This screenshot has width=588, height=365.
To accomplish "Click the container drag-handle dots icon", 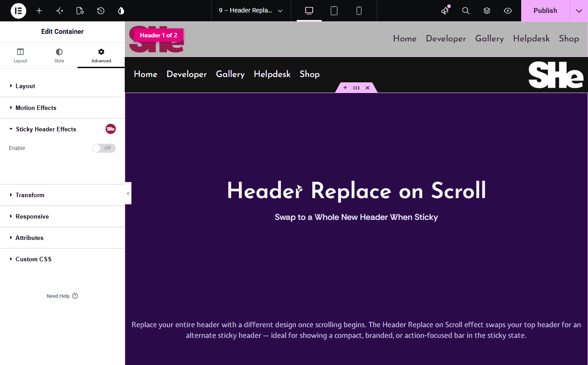I will tap(356, 88).
